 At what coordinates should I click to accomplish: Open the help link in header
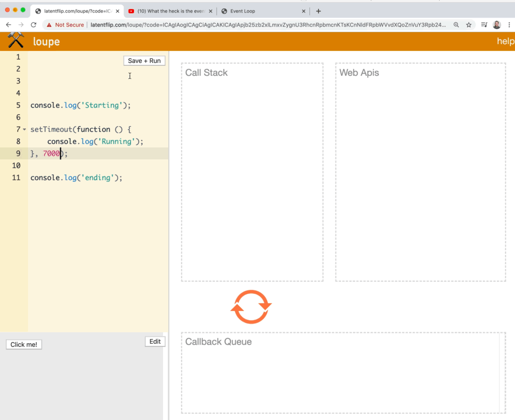[505, 42]
